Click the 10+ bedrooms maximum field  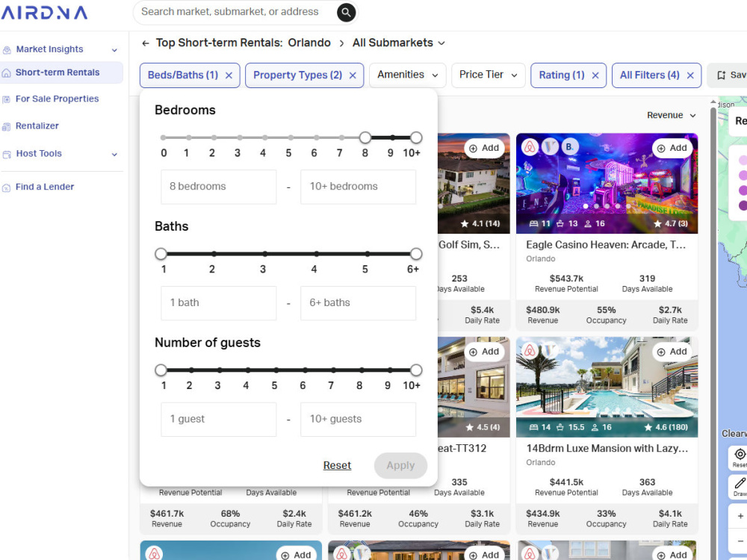pos(359,187)
